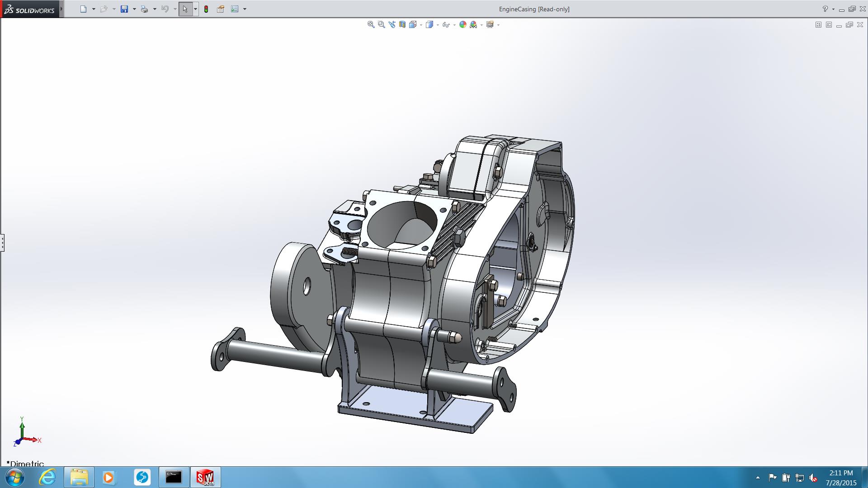Open View Settings monitor icon

pos(490,25)
